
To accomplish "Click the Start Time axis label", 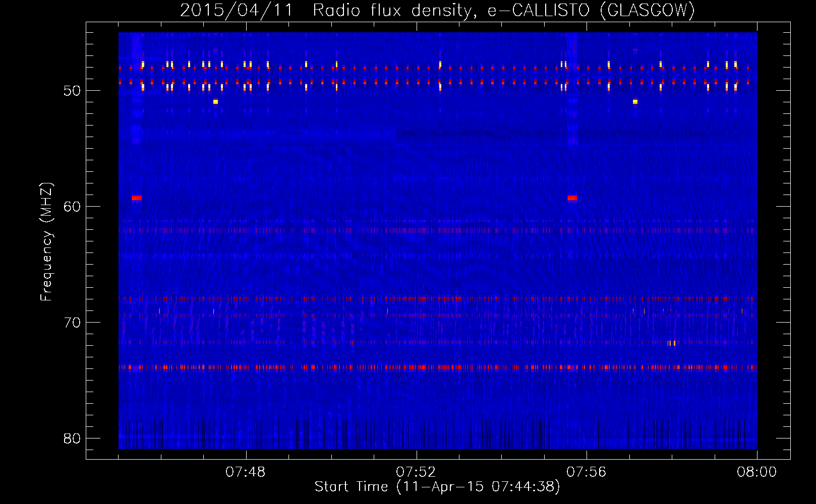I will (x=437, y=486).
